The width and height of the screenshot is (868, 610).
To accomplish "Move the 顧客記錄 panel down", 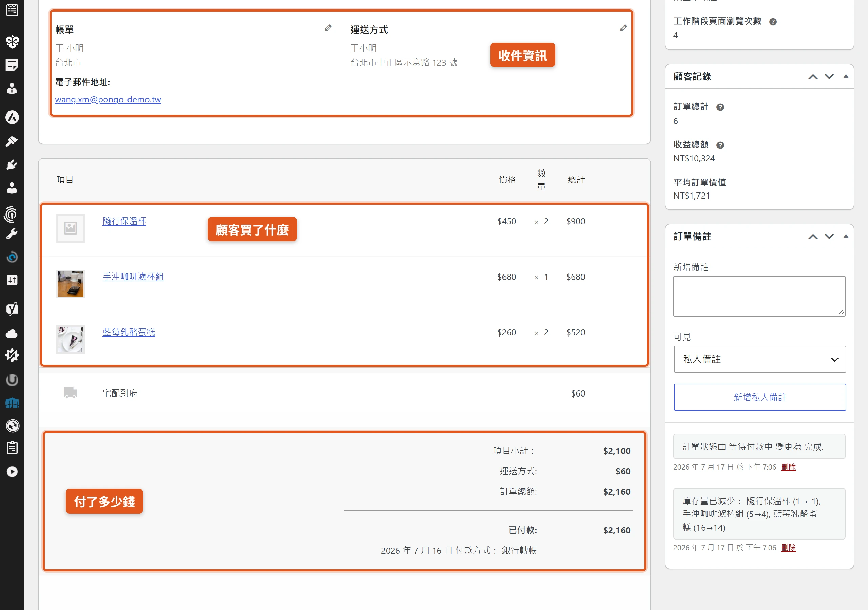I will point(829,77).
